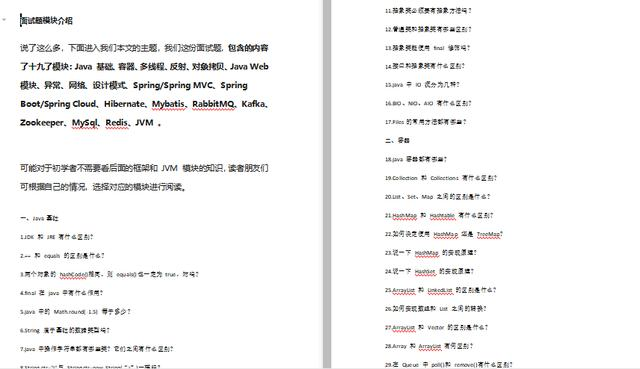640x369 pixels.
Task: Click question 7 starting with 7.java
Action: (x=97, y=349)
